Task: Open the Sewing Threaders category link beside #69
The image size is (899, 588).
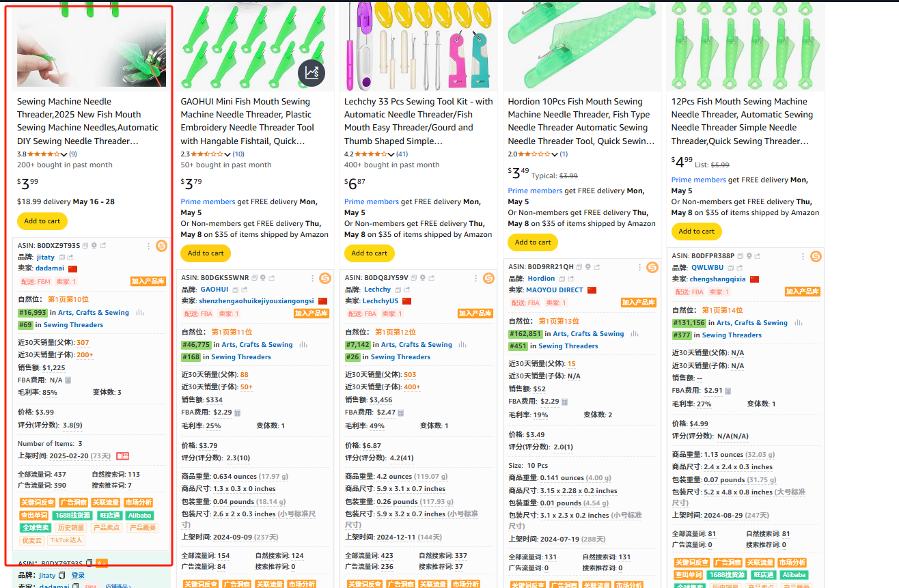Action: coord(73,325)
